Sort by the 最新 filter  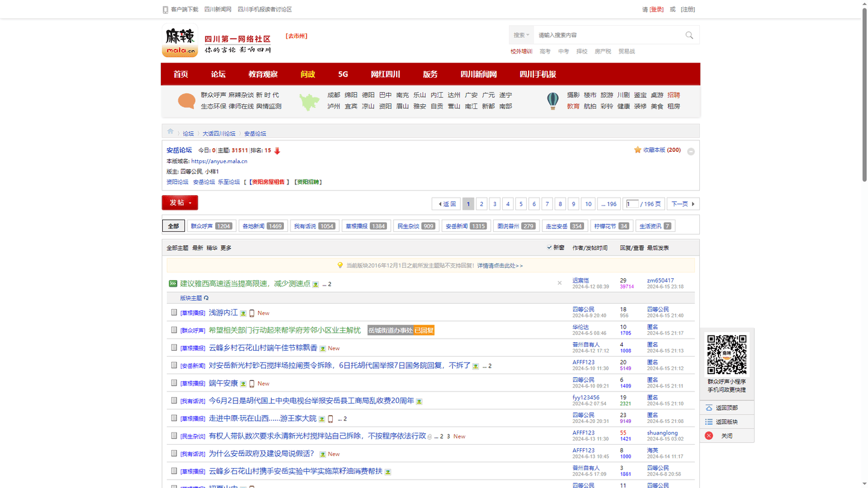(x=198, y=248)
